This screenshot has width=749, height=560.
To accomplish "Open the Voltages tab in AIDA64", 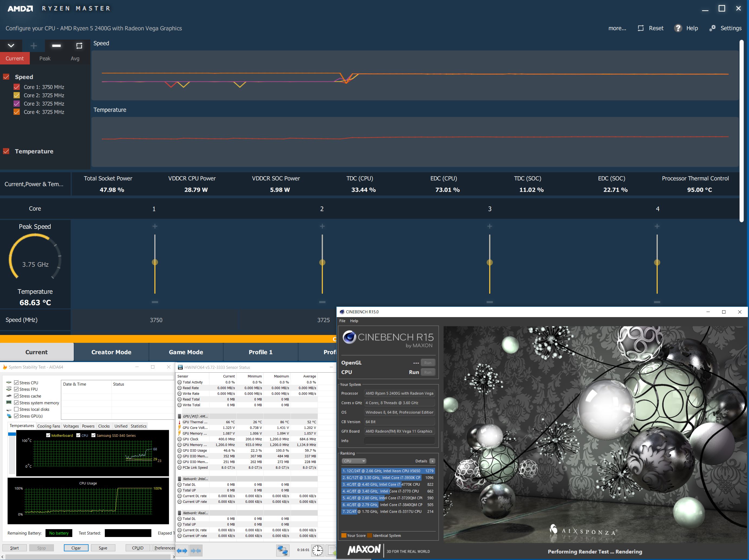I will click(71, 426).
